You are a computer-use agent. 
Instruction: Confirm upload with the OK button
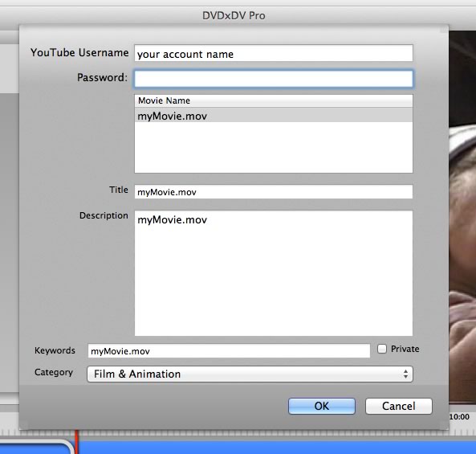tap(322, 406)
